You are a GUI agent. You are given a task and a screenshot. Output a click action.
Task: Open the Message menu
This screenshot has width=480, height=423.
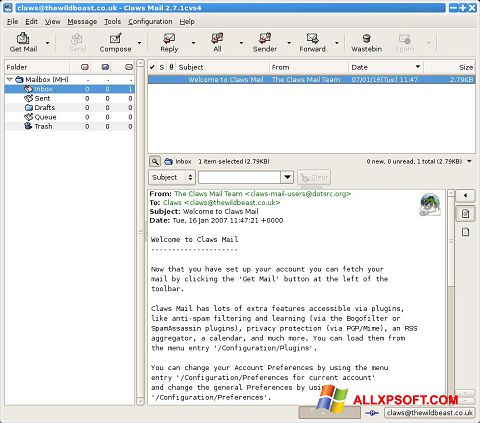(82, 22)
